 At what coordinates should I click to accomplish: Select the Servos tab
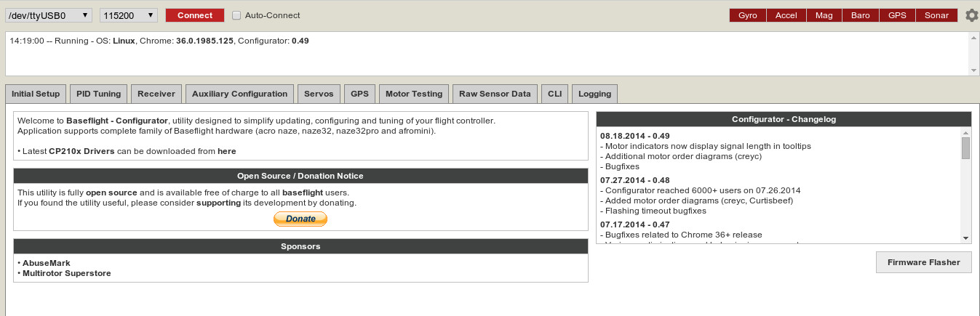tap(319, 94)
